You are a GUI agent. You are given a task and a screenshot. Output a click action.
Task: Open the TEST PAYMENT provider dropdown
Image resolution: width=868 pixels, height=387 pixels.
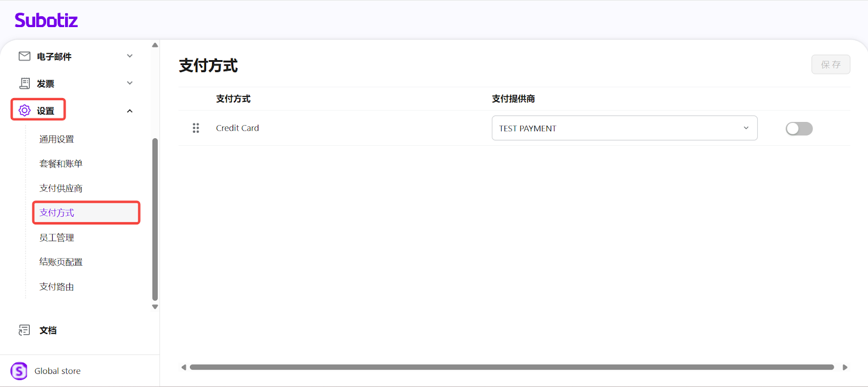coord(624,128)
